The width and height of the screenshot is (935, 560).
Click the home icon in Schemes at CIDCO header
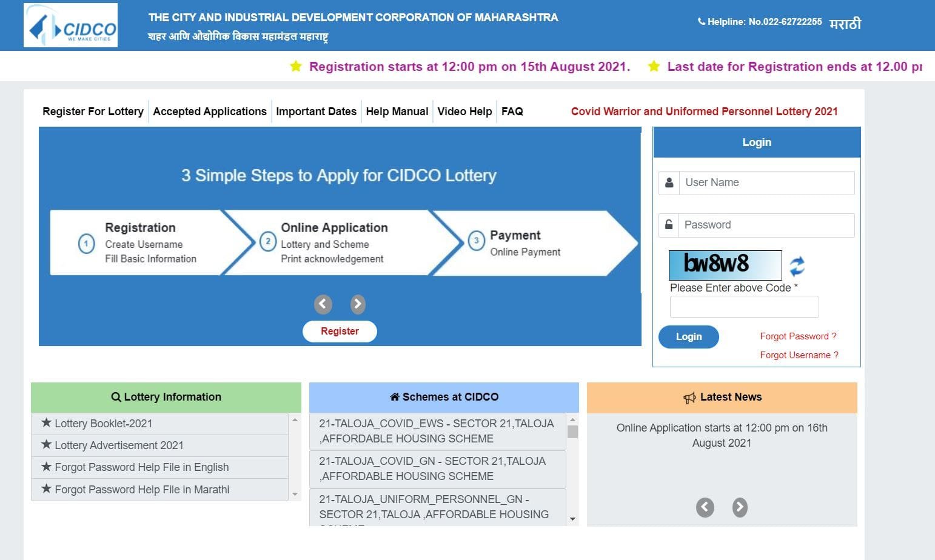395,397
